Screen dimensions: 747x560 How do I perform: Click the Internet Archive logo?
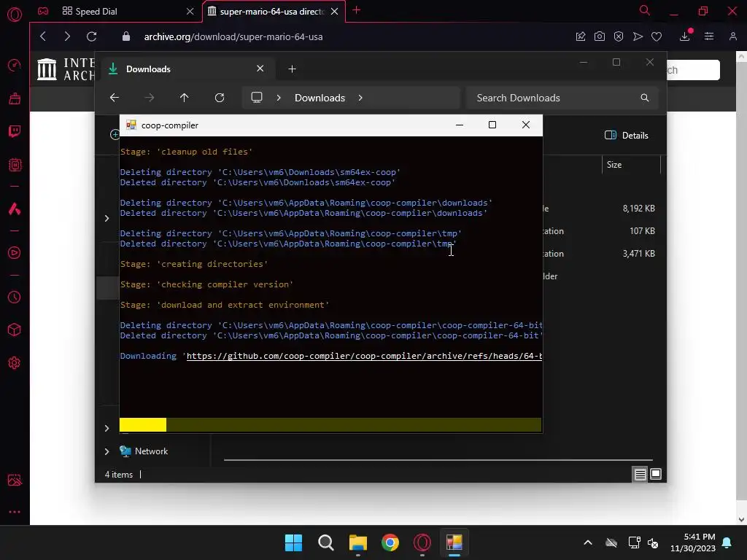[66, 69]
